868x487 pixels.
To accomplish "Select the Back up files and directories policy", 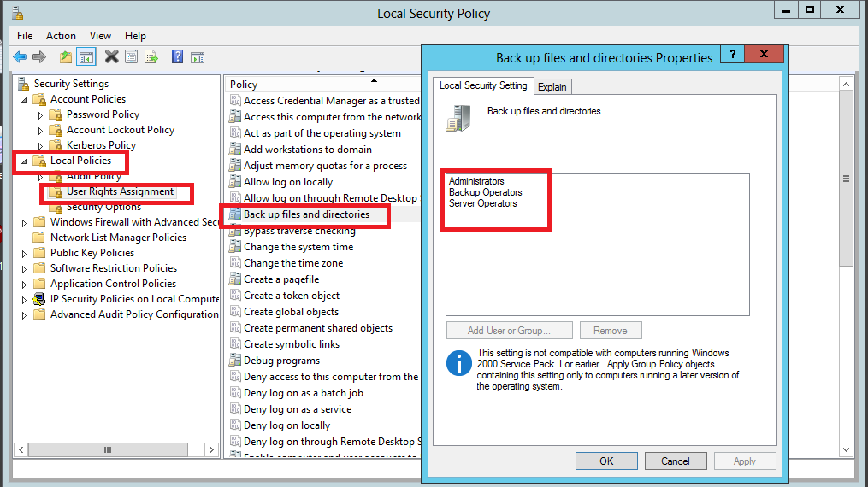I will pos(306,214).
